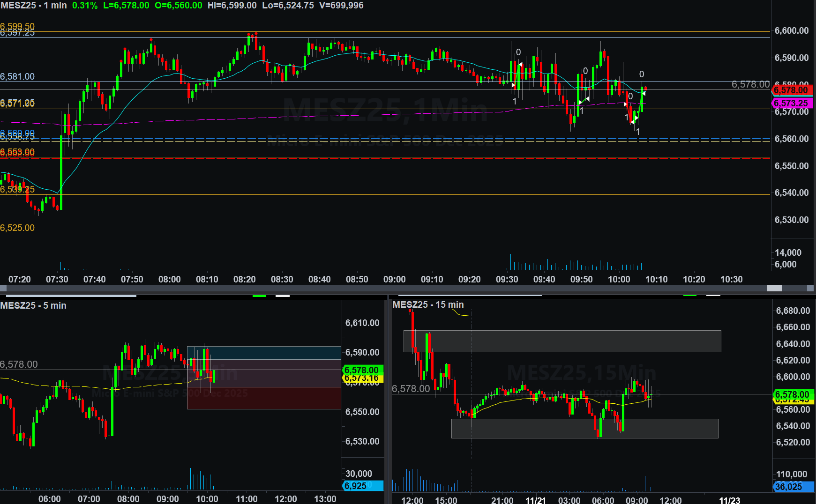Select the magenta 6,573.25 price tag
Screen dimensions: 816x504
(791, 103)
